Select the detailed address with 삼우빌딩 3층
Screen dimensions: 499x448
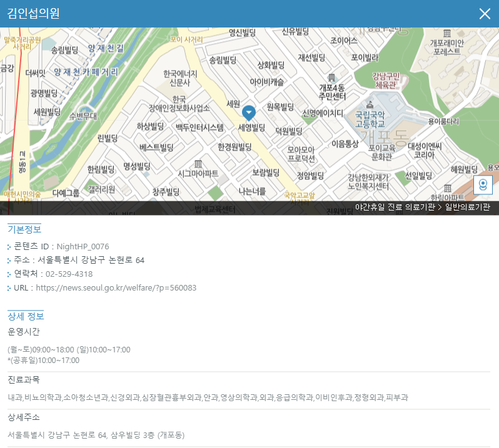click(x=96, y=435)
